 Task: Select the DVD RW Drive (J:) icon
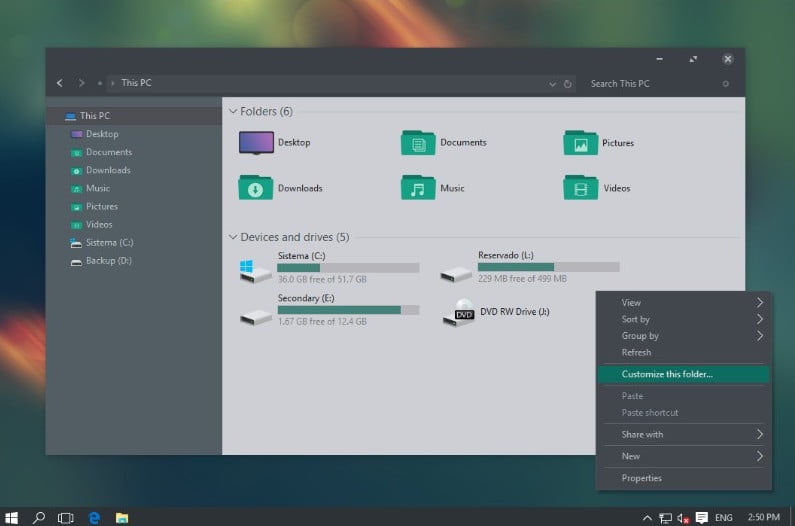point(458,313)
